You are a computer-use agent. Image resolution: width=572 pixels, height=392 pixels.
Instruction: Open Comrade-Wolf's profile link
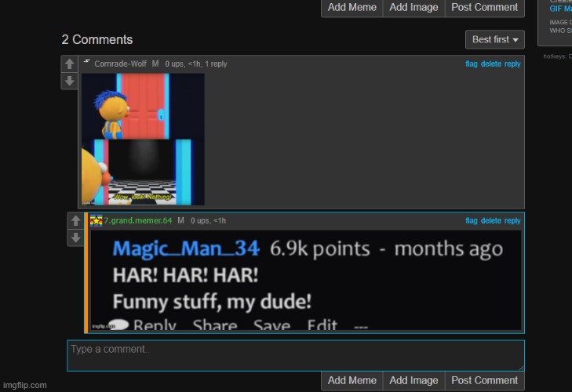click(120, 64)
